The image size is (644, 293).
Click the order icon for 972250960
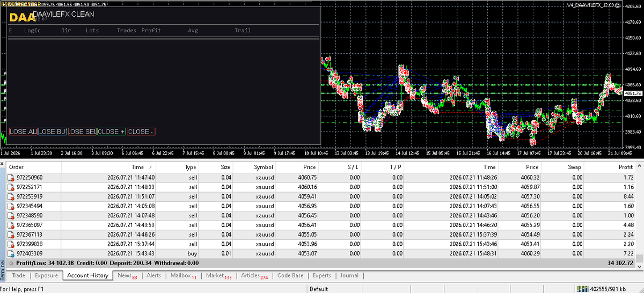11,177
